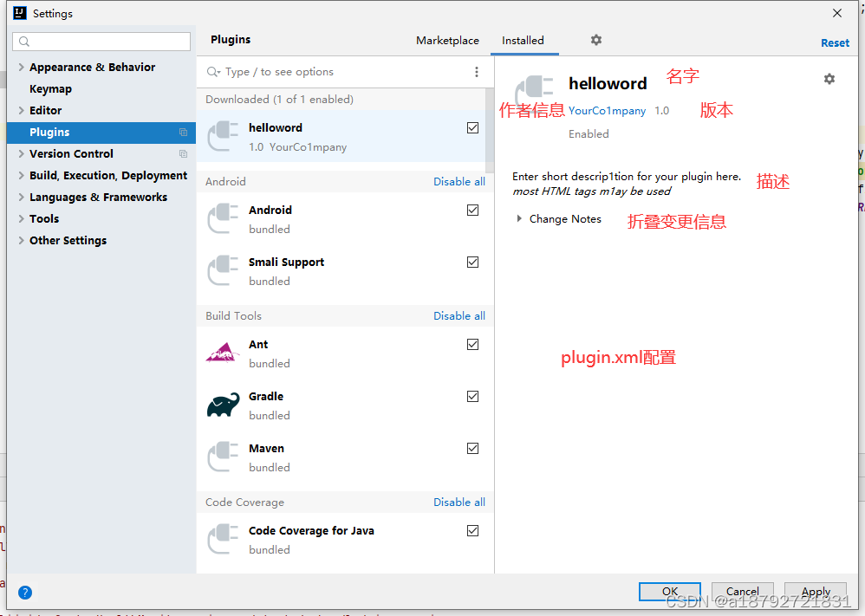
Task: Click Smali Support plugin icon
Action: (x=223, y=271)
